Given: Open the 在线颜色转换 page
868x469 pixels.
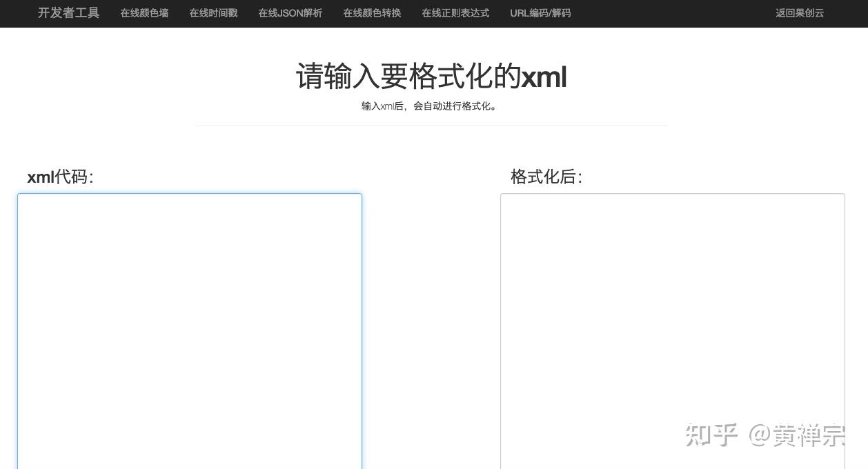Looking at the screenshot, I should coord(372,13).
